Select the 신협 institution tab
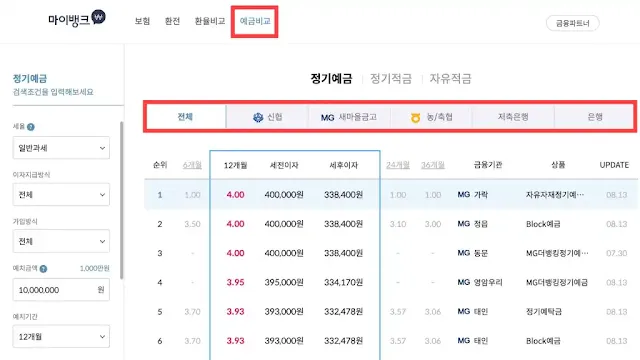Image resolution: width=640 pixels, height=360 pixels. coord(267,117)
